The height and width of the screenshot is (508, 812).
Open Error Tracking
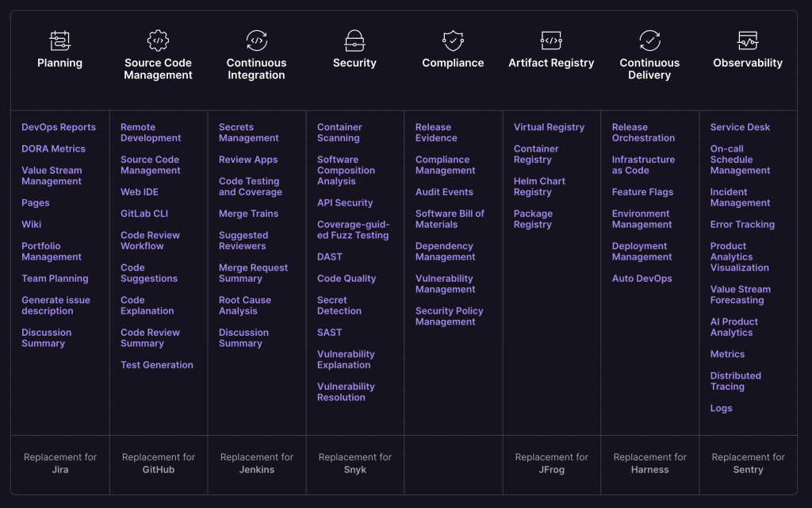tap(742, 225)
